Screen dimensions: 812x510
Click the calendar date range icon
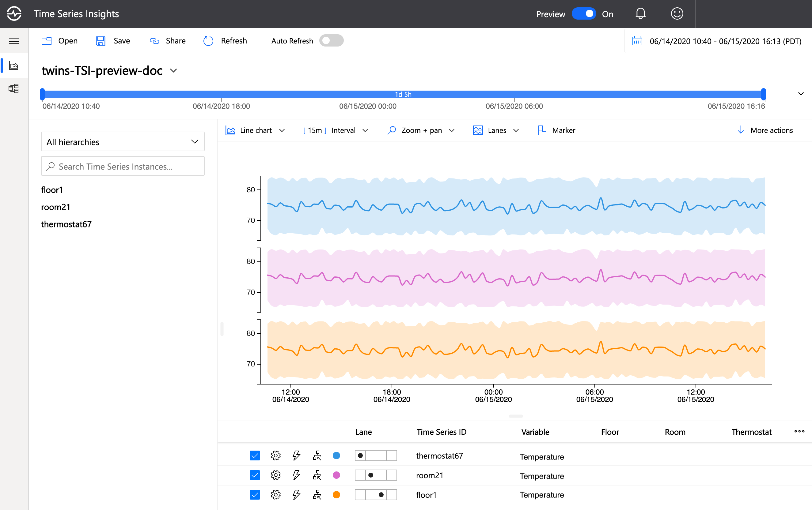click(x=637, y=41)
